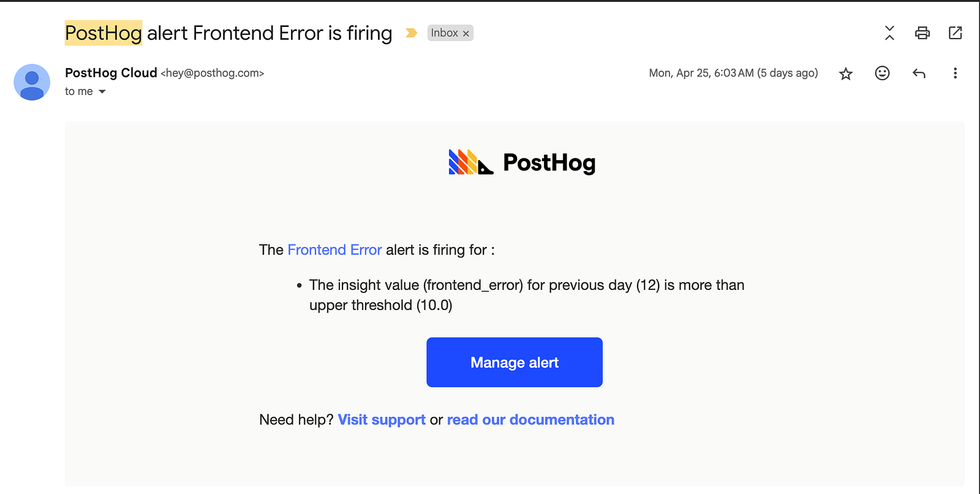This screenshot has height=494, width=980.
Task: Star this email message
Action: click(x=846, y=74)
